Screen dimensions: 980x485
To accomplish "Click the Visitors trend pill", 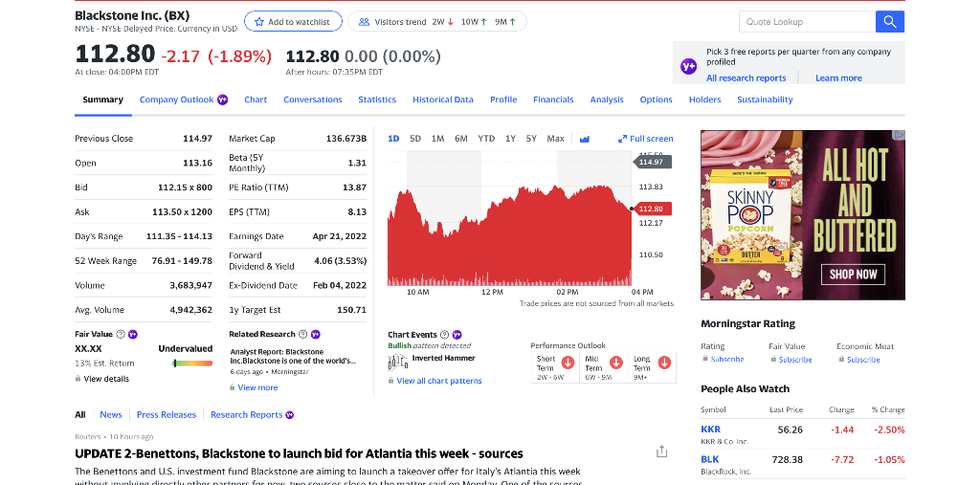I will pos(437,21).
